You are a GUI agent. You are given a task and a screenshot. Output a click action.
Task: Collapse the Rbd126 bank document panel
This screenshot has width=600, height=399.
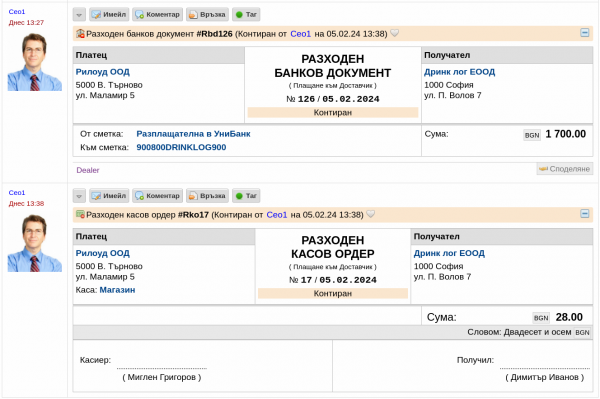pyautogui.click(x=584, y=33)
